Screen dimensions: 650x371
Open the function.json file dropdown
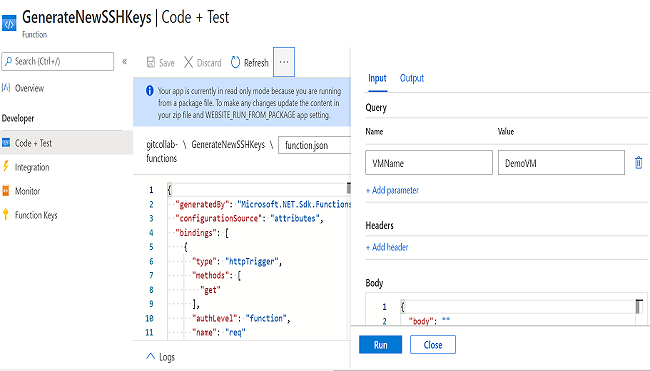click(315, 145)
